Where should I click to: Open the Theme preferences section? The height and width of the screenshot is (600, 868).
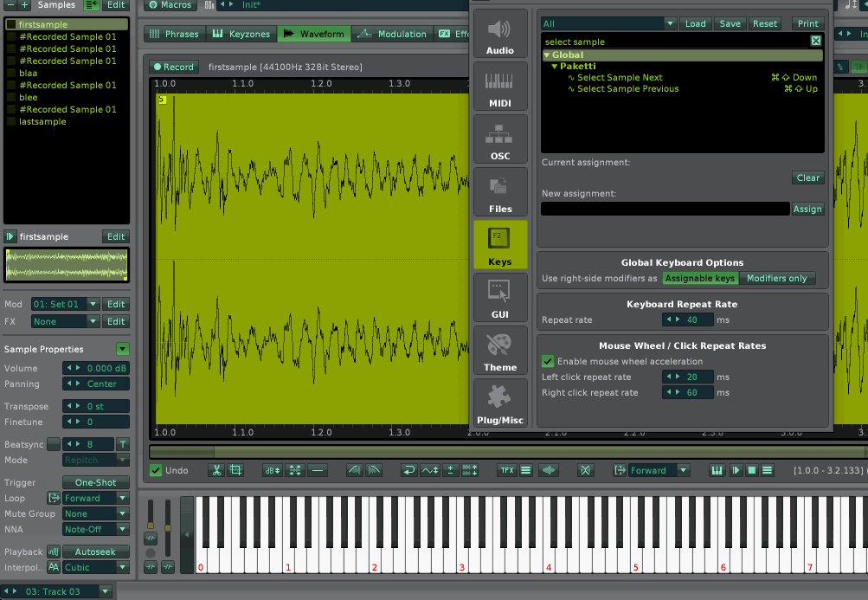click(500, 352)
